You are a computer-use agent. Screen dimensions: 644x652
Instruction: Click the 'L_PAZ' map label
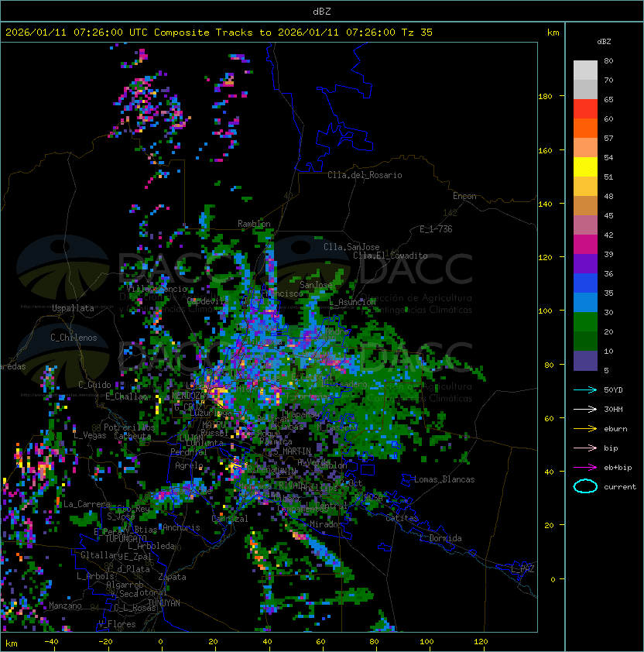522,569
